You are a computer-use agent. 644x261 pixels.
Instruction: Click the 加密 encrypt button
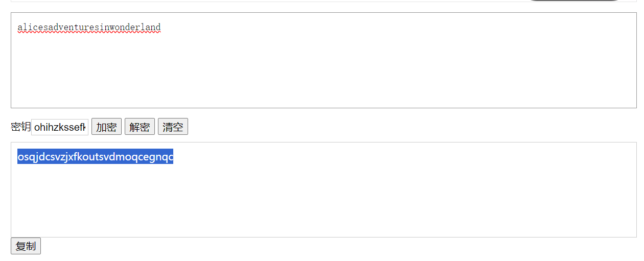106,127
